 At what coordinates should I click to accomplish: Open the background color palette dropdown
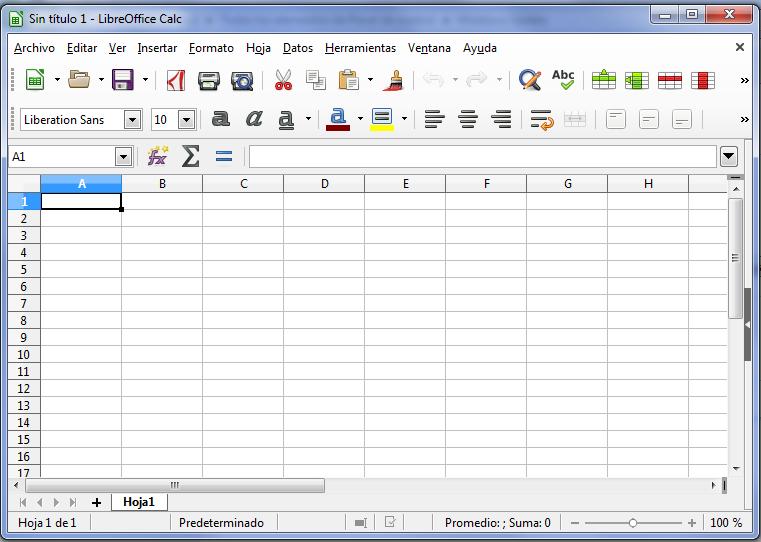point(404,119)
